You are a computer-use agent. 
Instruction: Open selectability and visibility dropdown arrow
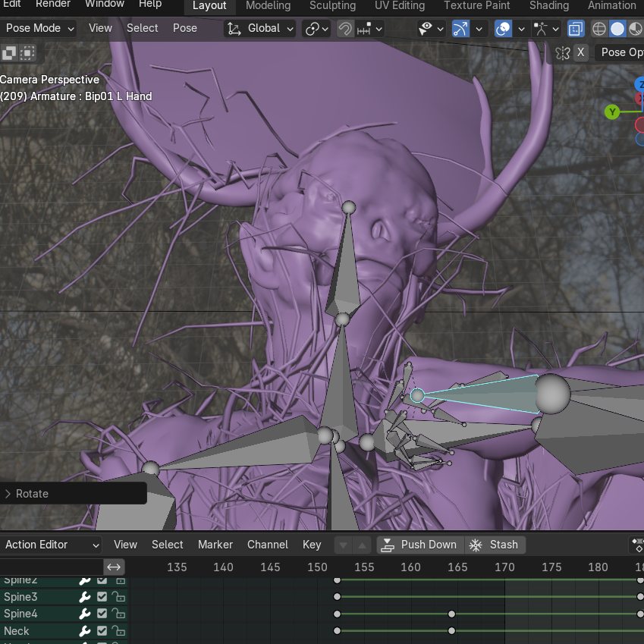tap(440, 29)
